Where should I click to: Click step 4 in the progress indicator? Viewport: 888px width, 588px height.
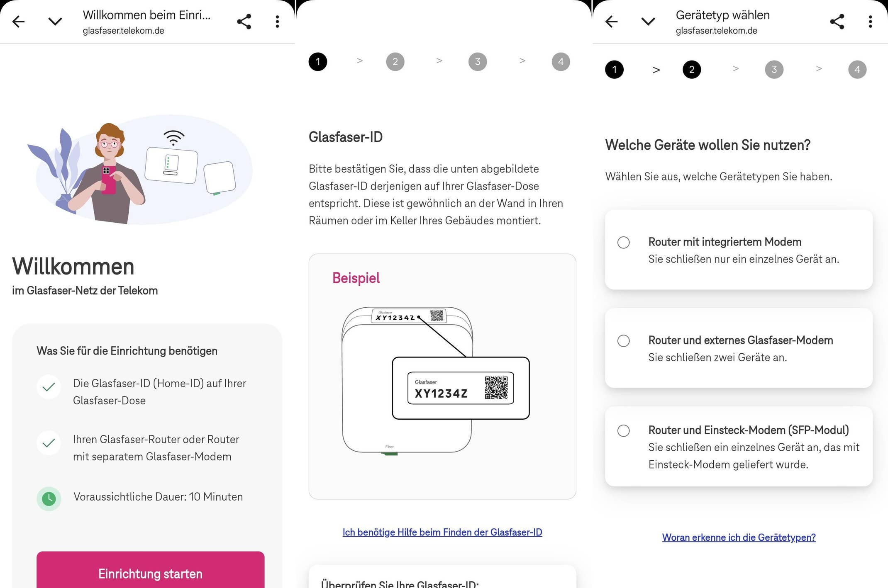pyautogui.click(x=561, y=61)
